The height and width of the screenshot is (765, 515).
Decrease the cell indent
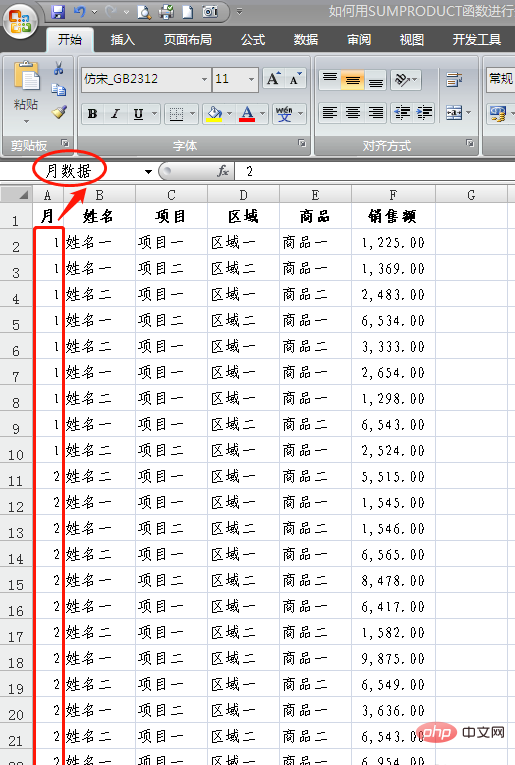coord(402,113)
